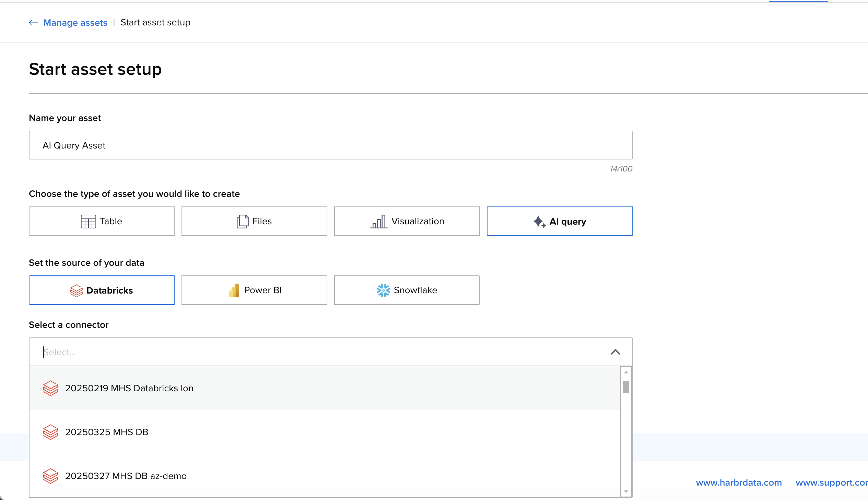Choose the Table asset type
This screenshot has height=500, width=868.
point(102,221)
